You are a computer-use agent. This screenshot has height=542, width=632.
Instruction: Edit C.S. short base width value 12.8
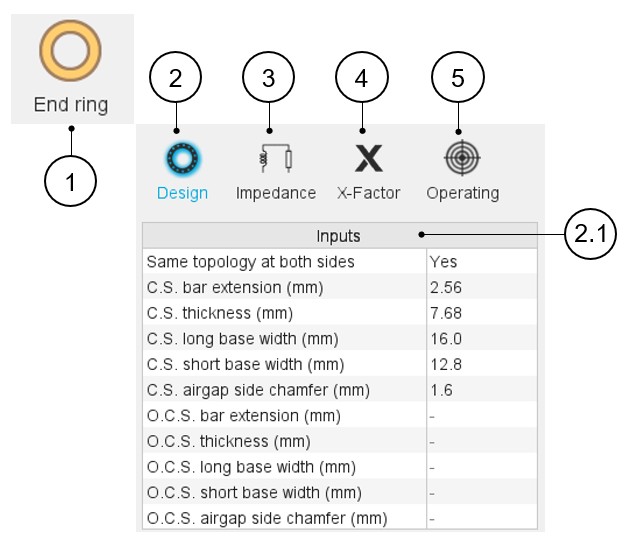(x=480, y=365)
